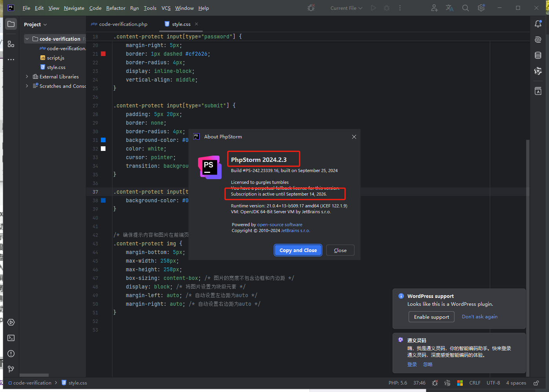Click Enable support for WordPress
This screenshot has width=549, height=392.
[431, 317]
